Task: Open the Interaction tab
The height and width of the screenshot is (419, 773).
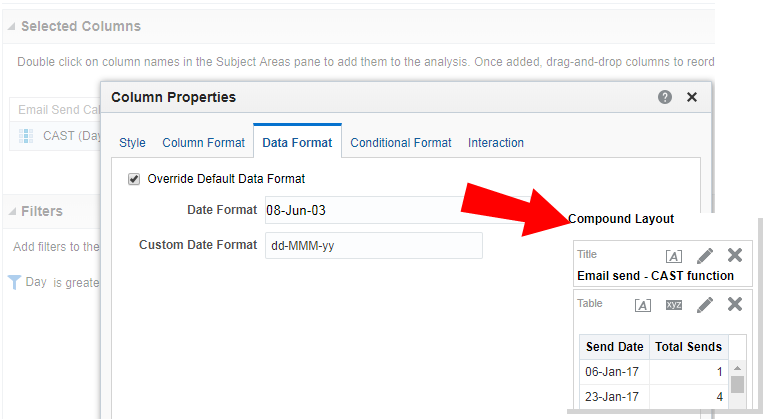Action: point(496,143)
